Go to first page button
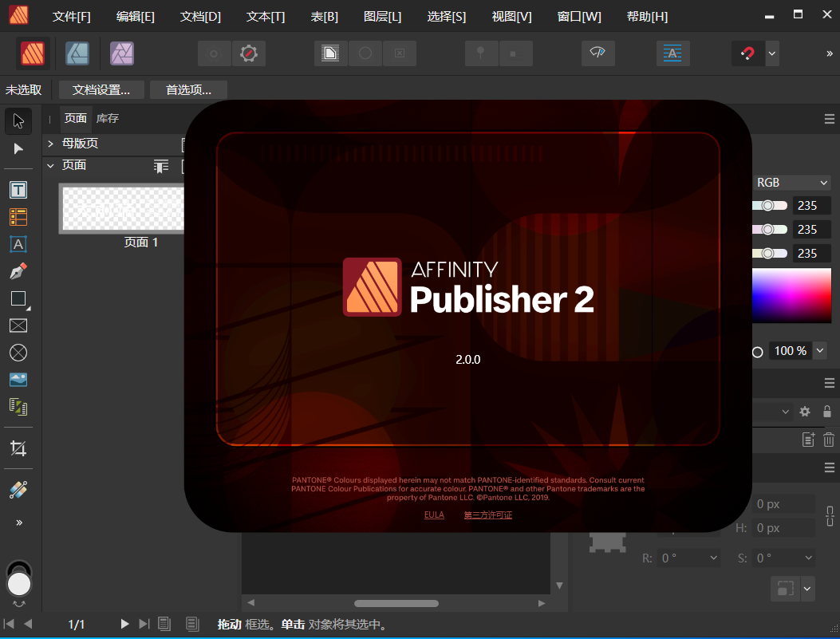 point(9,624)
